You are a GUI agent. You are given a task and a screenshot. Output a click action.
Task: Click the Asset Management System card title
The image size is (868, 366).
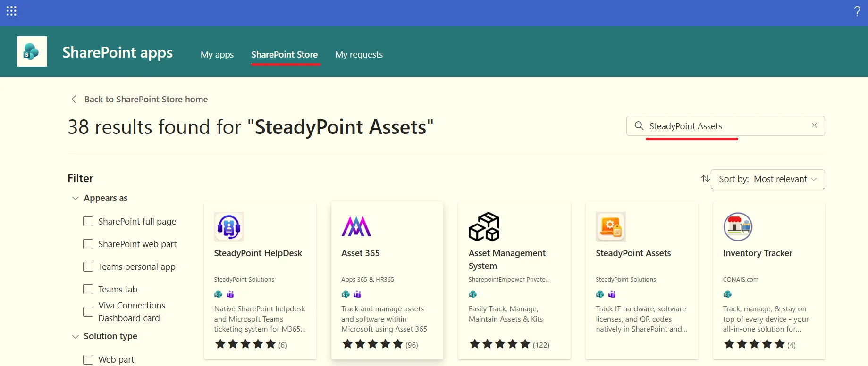507,259
